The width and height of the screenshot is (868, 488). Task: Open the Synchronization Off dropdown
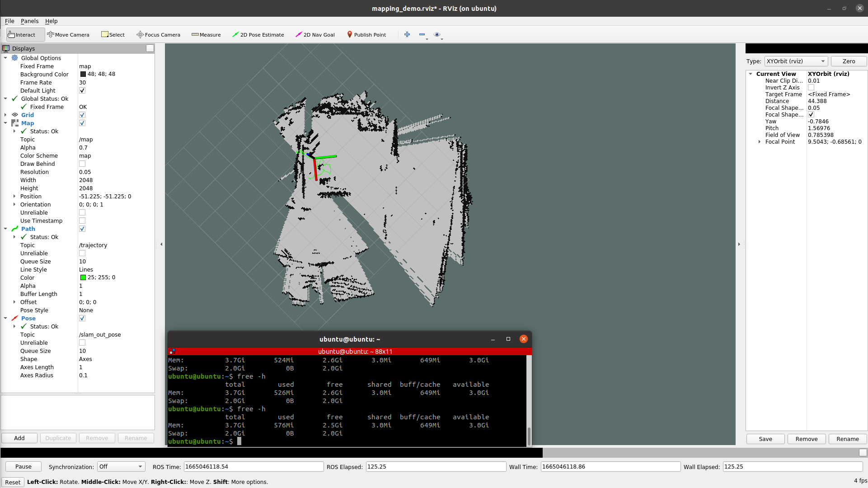coord(121,467)
